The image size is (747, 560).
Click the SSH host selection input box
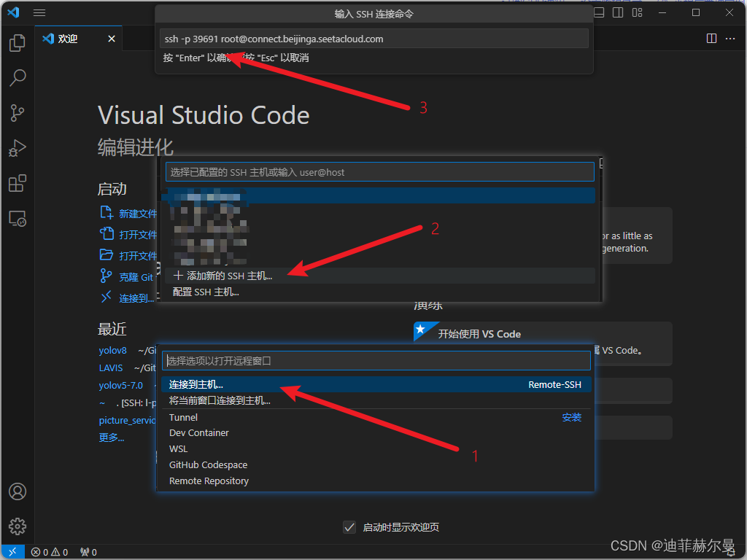[379, 172]
